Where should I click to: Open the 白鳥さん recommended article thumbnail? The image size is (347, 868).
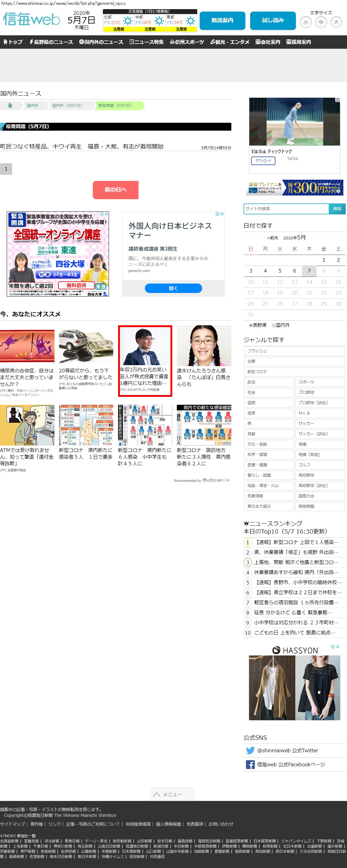pyautogui.click(x=204, y=345)
